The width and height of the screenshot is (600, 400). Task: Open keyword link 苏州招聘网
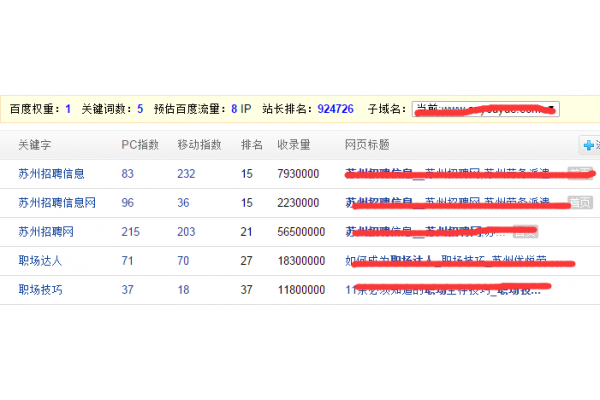pos(46,232)
